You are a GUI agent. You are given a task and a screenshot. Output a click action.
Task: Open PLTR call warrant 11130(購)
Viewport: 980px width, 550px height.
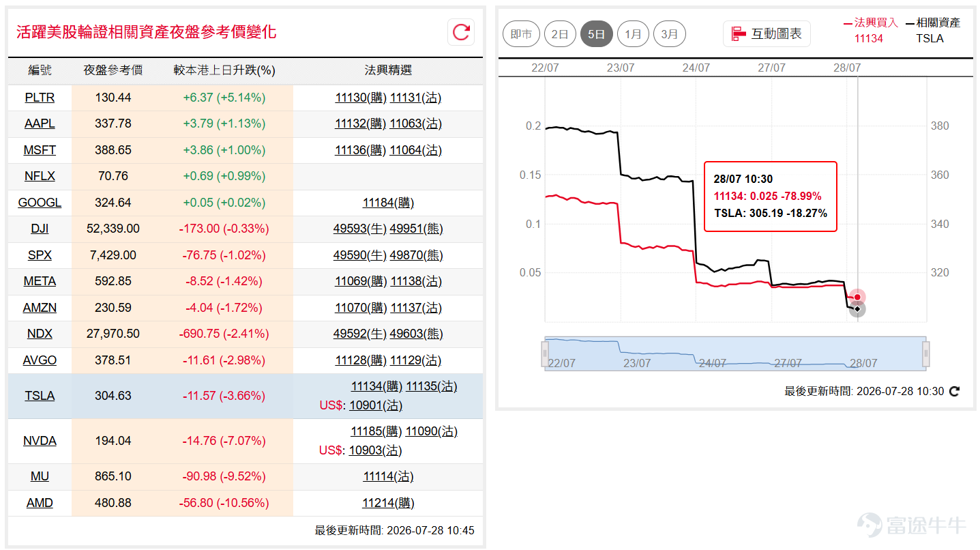pos(361,98)
